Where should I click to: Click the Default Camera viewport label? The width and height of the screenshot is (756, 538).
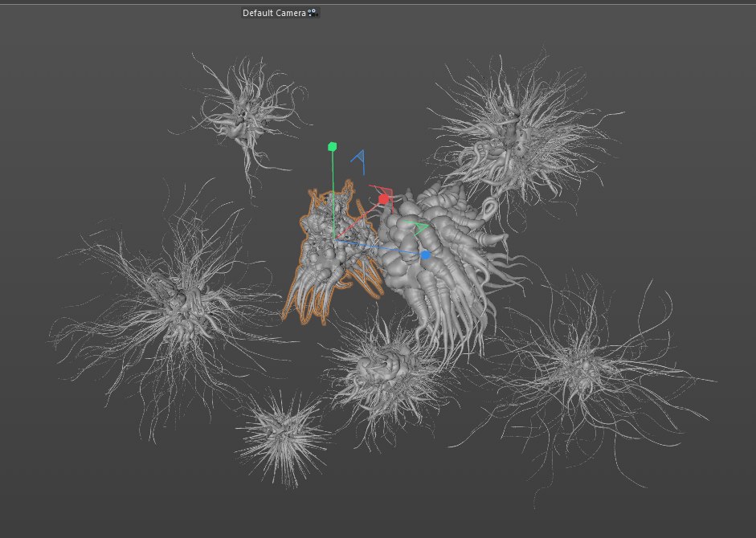pyautogui.click(x=274, y=13)
